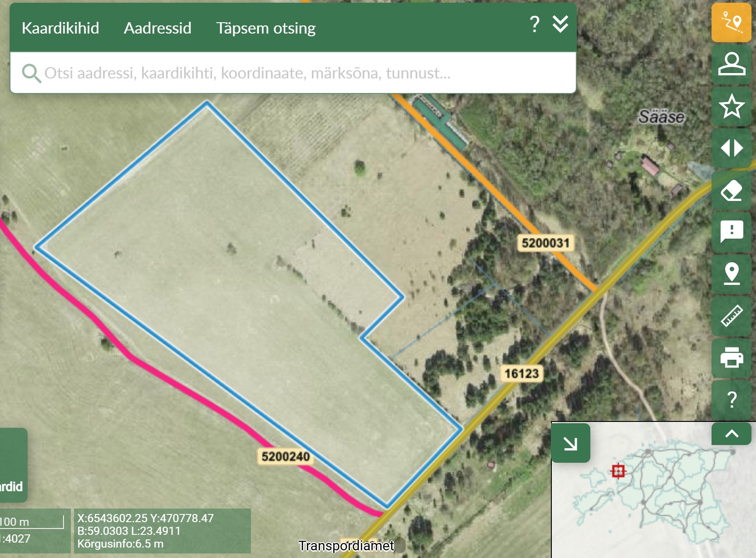Click the location pin marker tool
Screen dimensions: 756x558
731,274
